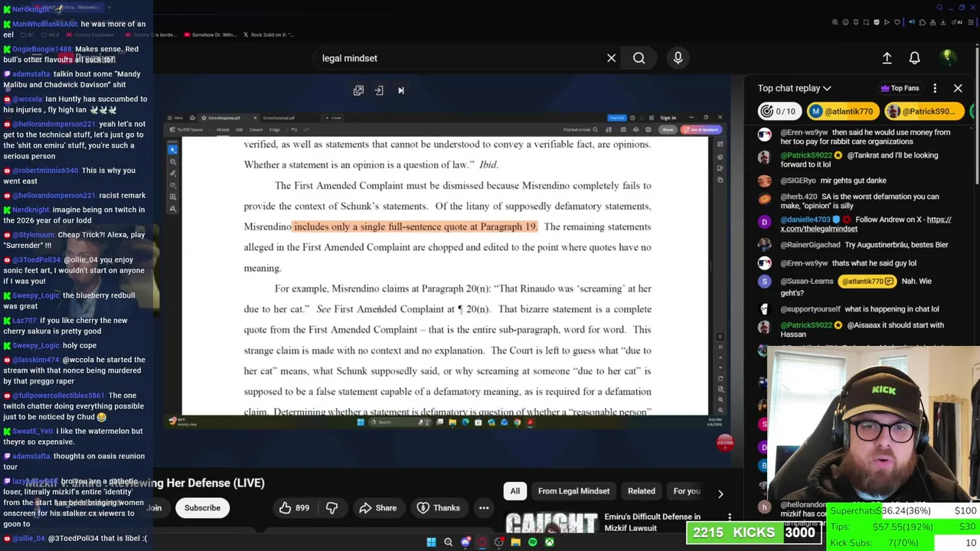
Task: Select the All recommendations chip
Action: [x=515, y=491]
